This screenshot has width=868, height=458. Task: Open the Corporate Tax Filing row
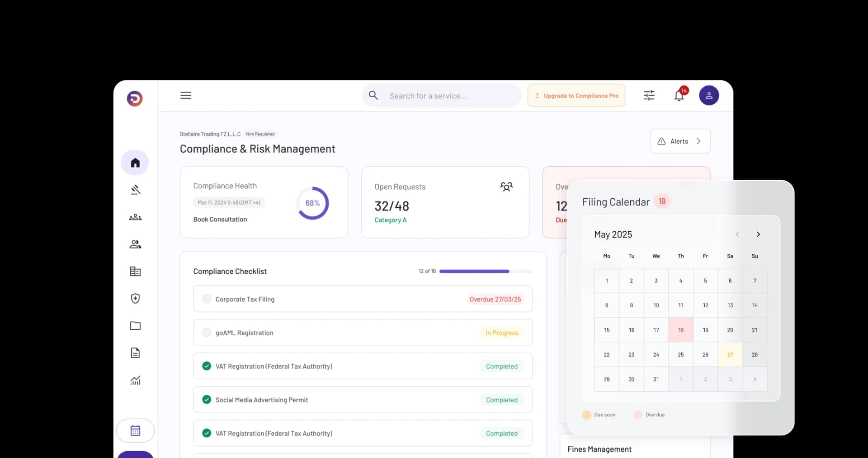coord(363,299)
